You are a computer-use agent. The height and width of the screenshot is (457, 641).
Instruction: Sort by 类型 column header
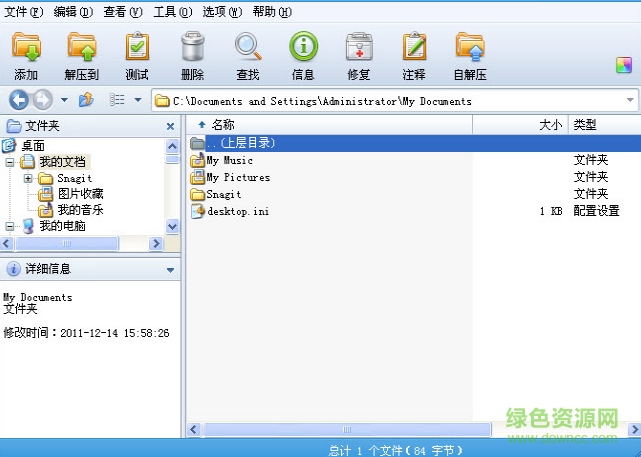[x=605, y=125]
